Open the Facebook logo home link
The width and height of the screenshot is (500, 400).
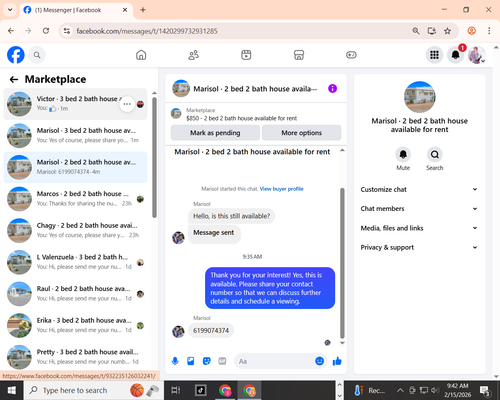pyautogui.click(x=16, y=55)
